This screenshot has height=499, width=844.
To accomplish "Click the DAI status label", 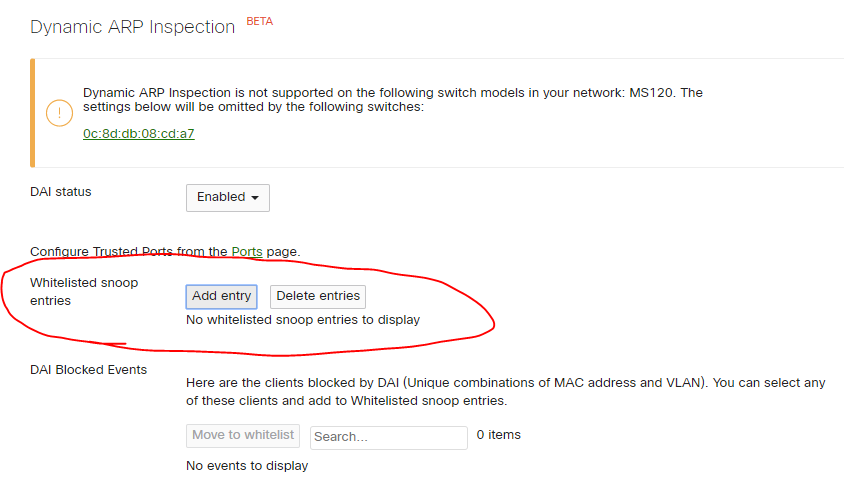I will point(61,192).
